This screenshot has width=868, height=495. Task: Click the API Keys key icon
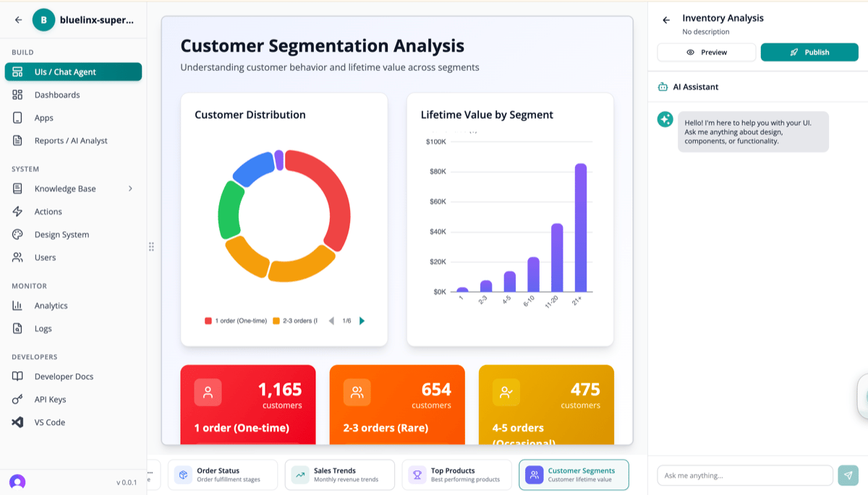(x=18, y=400)
